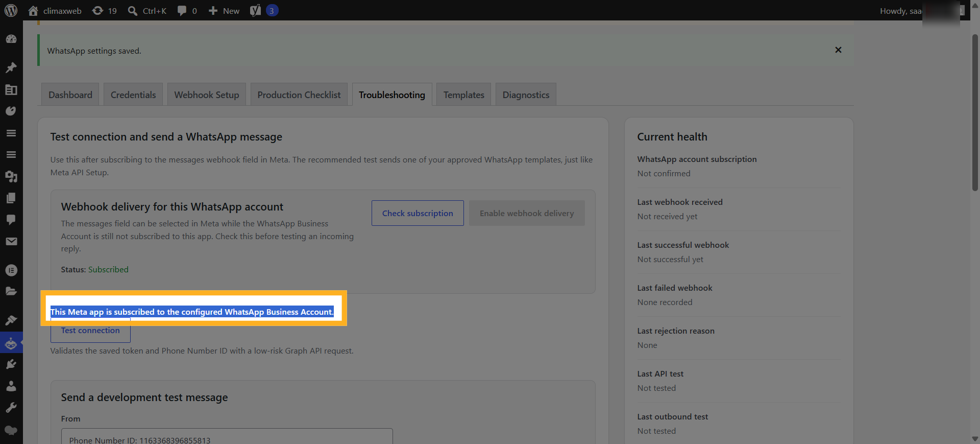Click the Yoast notification badge showing 3
The image size is (980, 444).
coord(272,11)
